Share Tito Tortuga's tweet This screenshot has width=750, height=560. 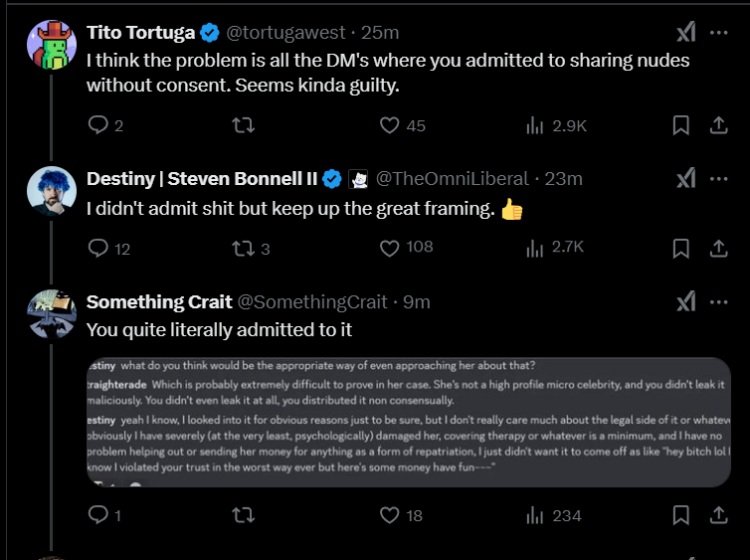[717, 125]
